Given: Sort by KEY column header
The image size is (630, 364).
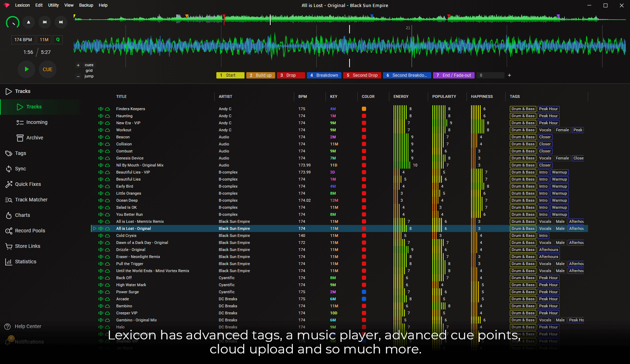Looking at the screenshot, I should [334, 96].
